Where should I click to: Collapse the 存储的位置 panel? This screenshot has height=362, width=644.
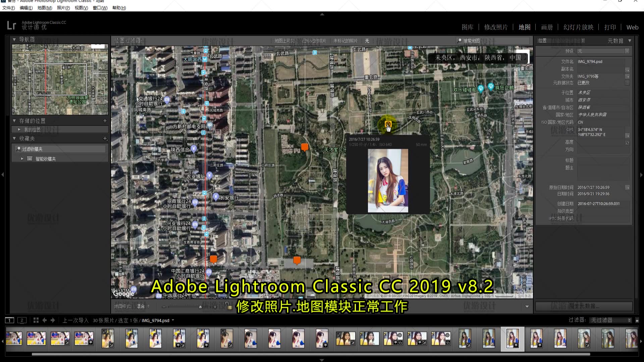14,121
